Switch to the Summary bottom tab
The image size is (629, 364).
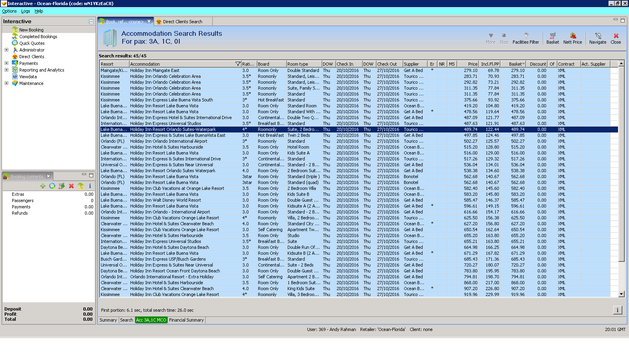pyautogui.click(x=108, y=320)
